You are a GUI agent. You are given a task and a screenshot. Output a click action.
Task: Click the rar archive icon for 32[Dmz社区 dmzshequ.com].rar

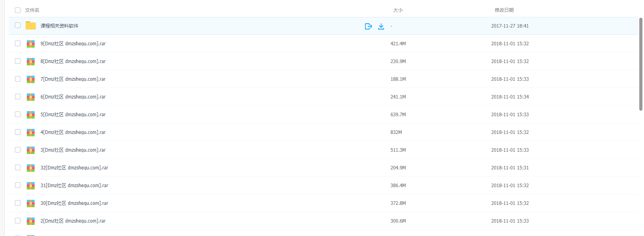click(x=31, y=168)
